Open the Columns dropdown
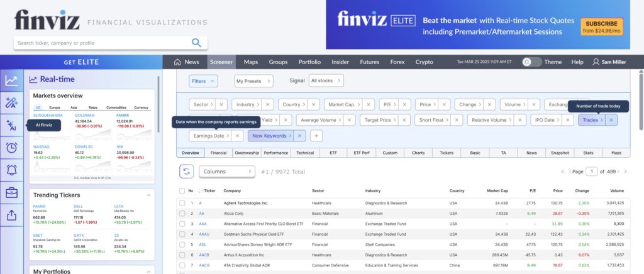 226,172
